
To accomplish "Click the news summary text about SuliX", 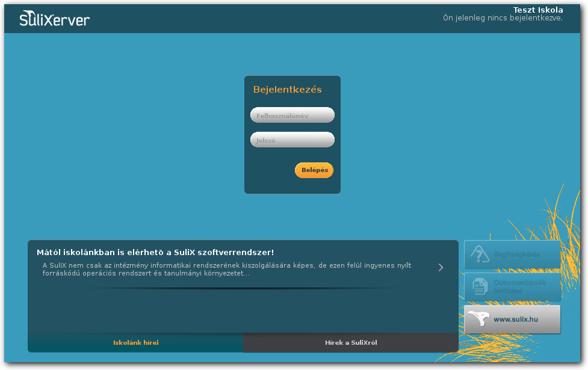I will 227,269.
